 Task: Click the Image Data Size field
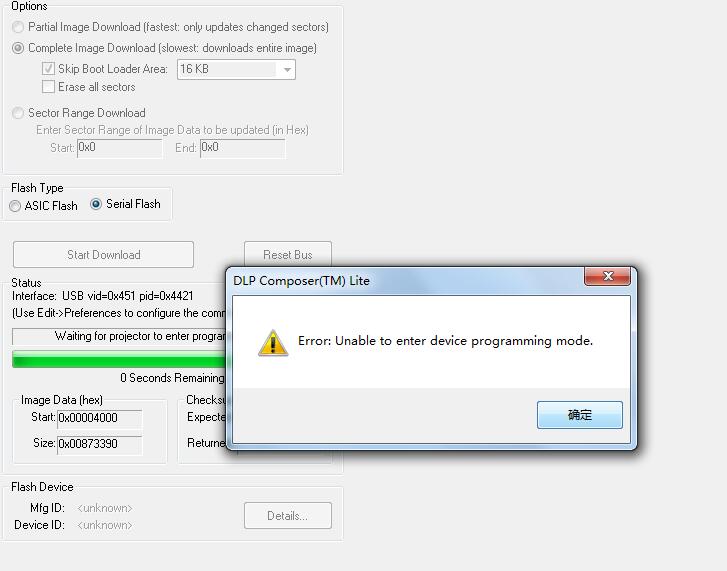tap(100, 444)
